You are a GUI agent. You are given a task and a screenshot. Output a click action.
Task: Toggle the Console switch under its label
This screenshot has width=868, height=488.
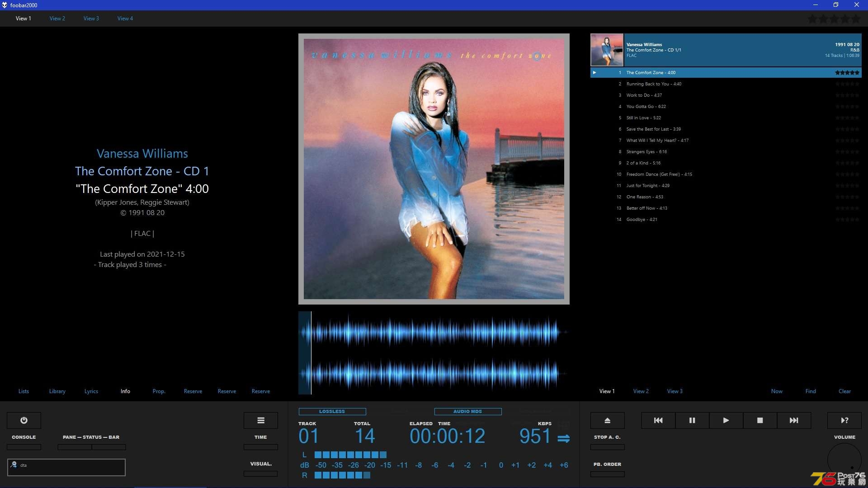coord(24,447)
